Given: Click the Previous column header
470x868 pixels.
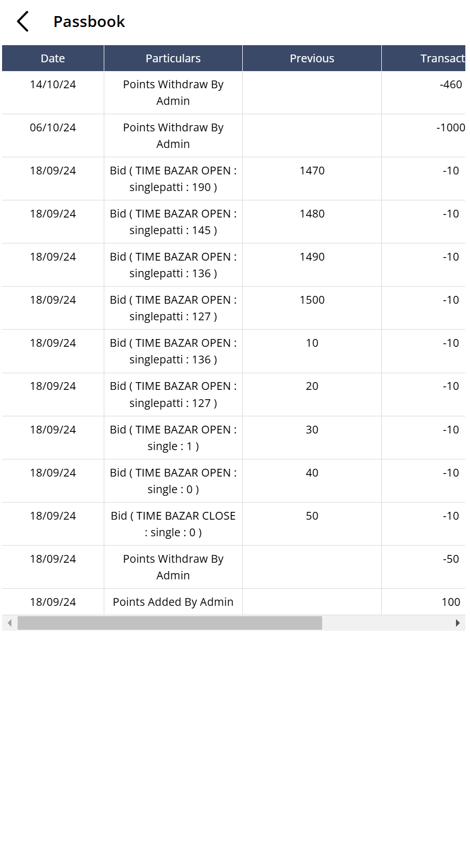Looking at the screenshot, I should (312, 59).
